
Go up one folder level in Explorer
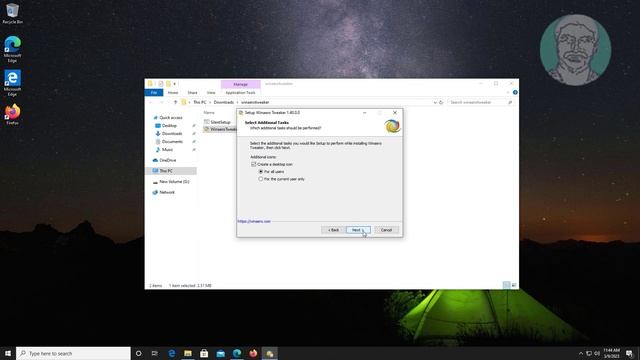pyautogui.click(x=176, y=102)
